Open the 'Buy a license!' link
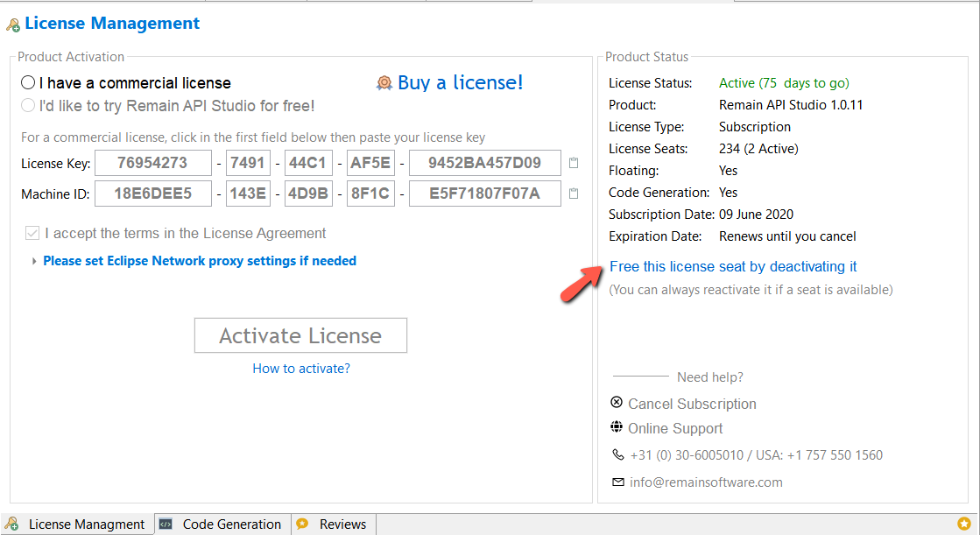980x535 pixels. [460, 82]
